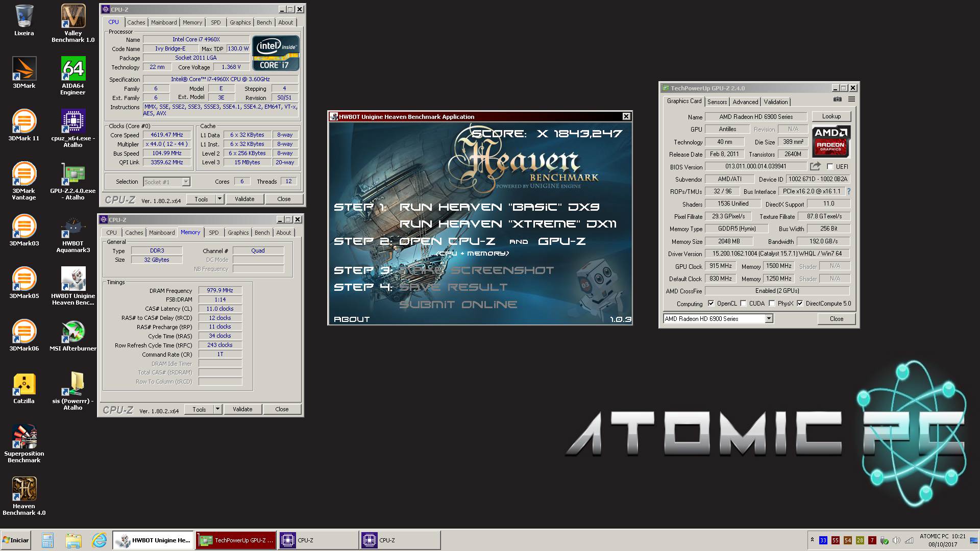Launch 3DMark03 desktop icon

[24, 230]
